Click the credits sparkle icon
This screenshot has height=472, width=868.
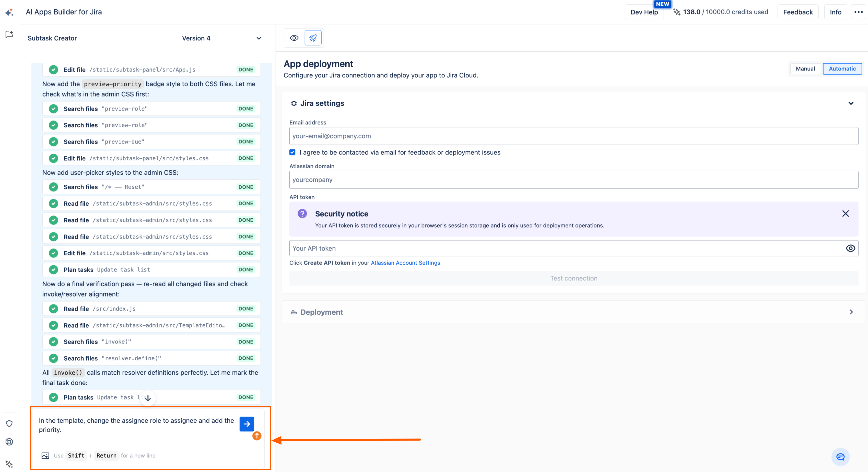pyautogui.click(x=676, y=12)
